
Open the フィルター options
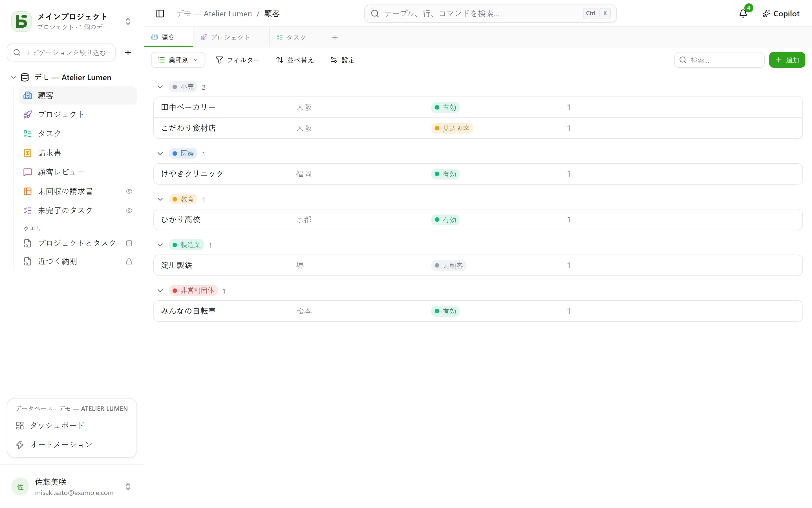pyautogui.click(x=238, y=60)
